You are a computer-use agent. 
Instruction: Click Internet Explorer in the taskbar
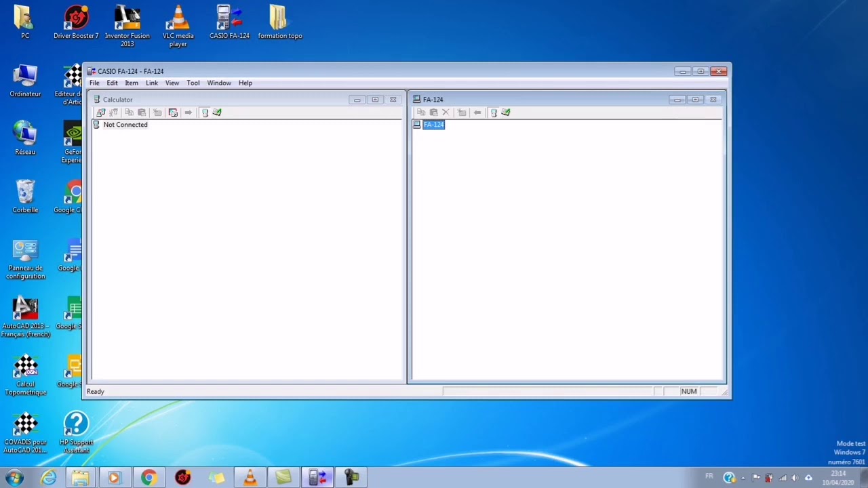pos(48,477)
